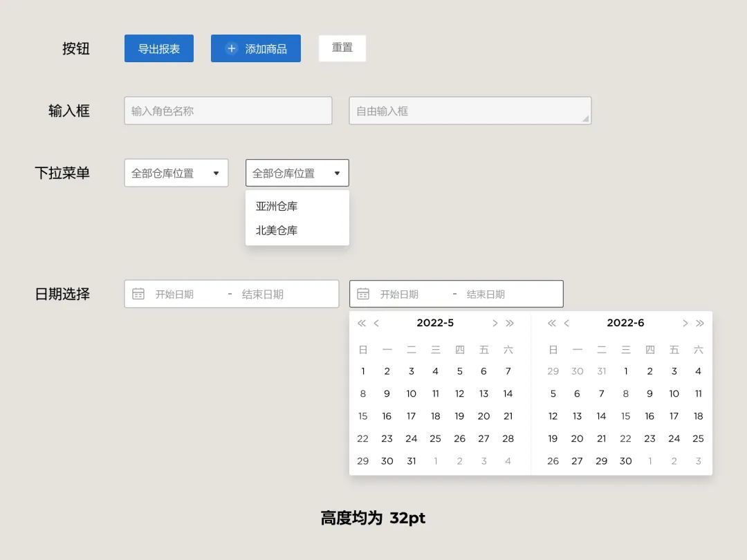Image resolution: width=747 pixels, height=560 pixels.
Task: Go to next year in 2022-6 calendar
Action: [700, 324]
